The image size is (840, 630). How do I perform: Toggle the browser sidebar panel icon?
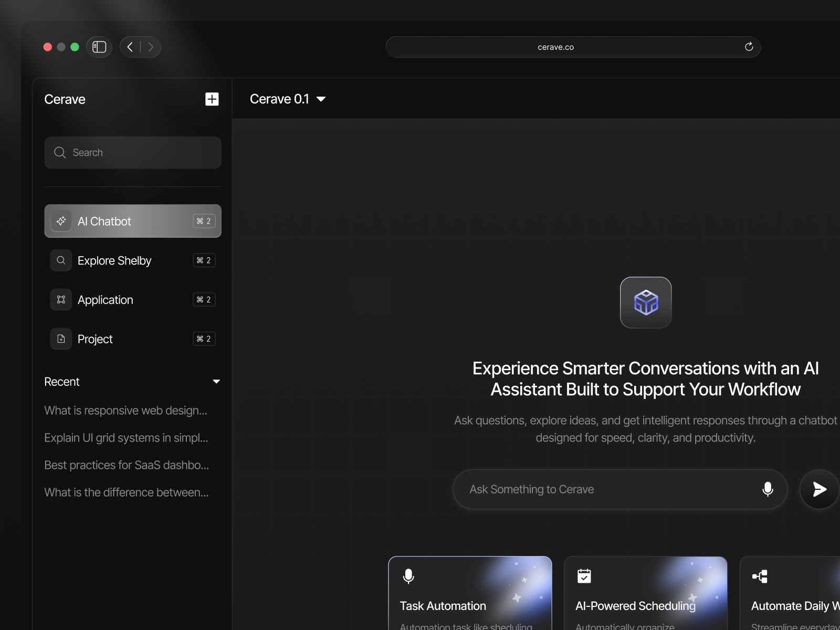click(x=99, y=47)
